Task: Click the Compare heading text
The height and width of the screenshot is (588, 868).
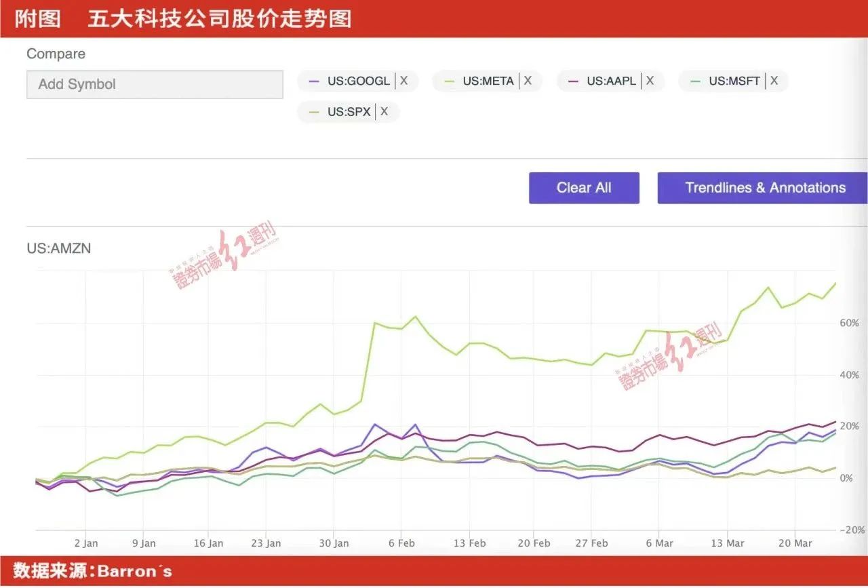Action: coord(56,54)
